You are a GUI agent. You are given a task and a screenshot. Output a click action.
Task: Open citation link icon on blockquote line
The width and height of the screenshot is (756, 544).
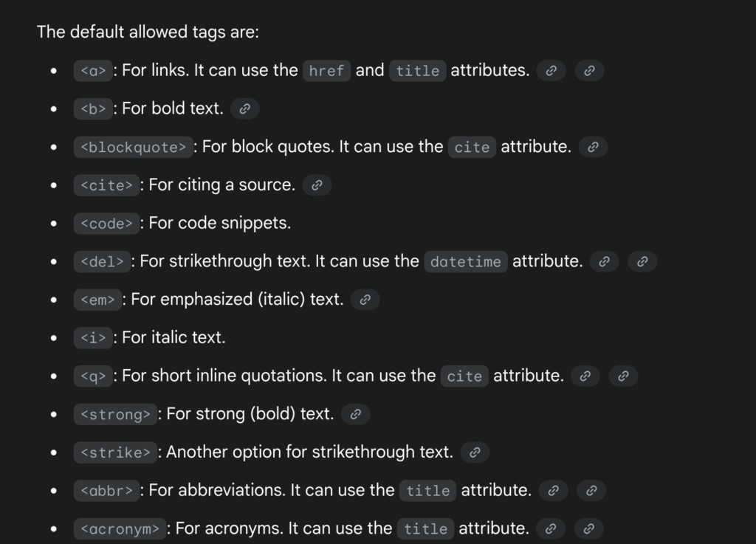click(x=593, y=147)
